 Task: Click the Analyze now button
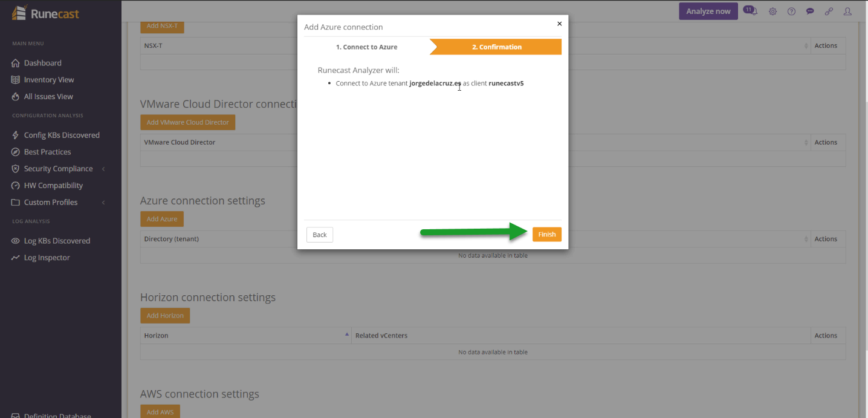tap(708, 11)
